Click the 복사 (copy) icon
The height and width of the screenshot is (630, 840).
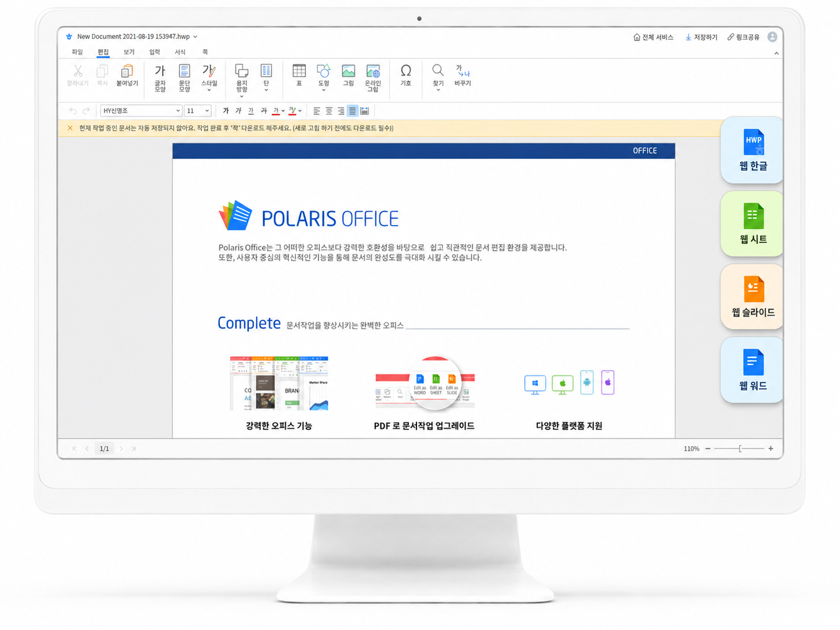click(102, 72)
